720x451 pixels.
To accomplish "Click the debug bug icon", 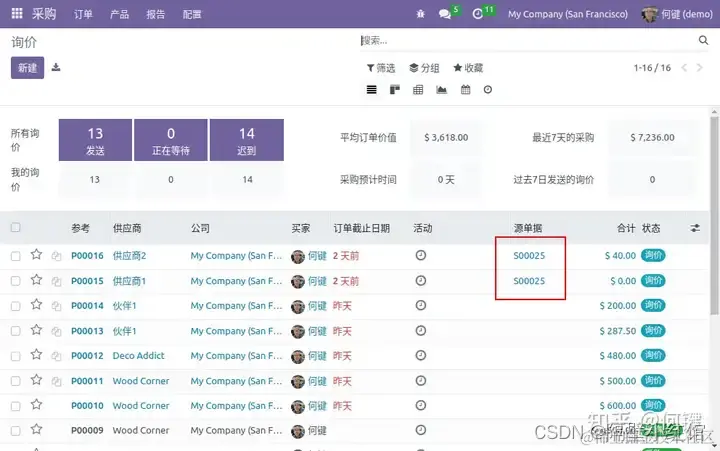I will tap(420, 14).
